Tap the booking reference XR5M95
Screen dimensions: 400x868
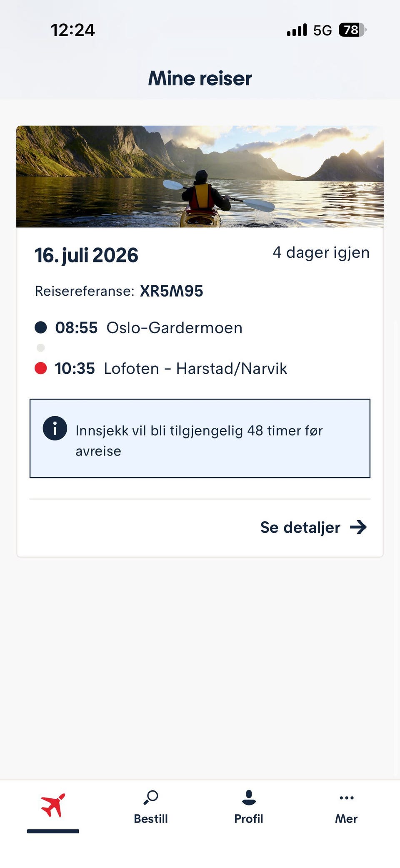coord(171,291)
